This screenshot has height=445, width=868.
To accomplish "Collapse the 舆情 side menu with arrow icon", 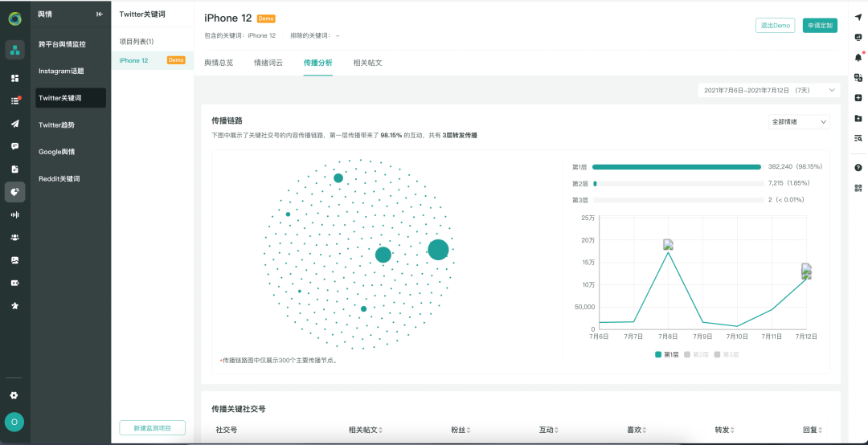I will coord(100,14).
